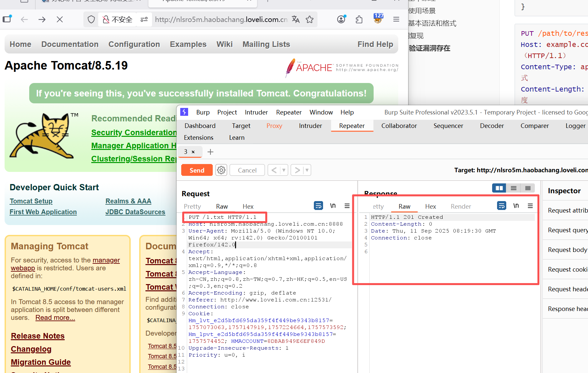Open the forward history dropdown arrow
588x373 pixels.
point(307,170)
